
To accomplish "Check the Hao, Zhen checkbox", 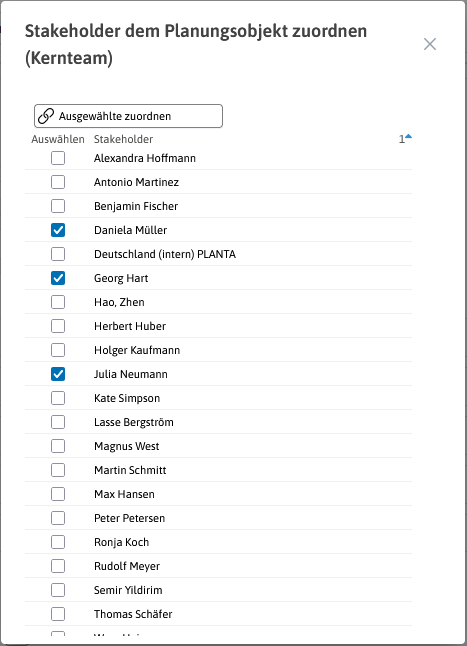I will pyautogui.click(x=58, y=302).
